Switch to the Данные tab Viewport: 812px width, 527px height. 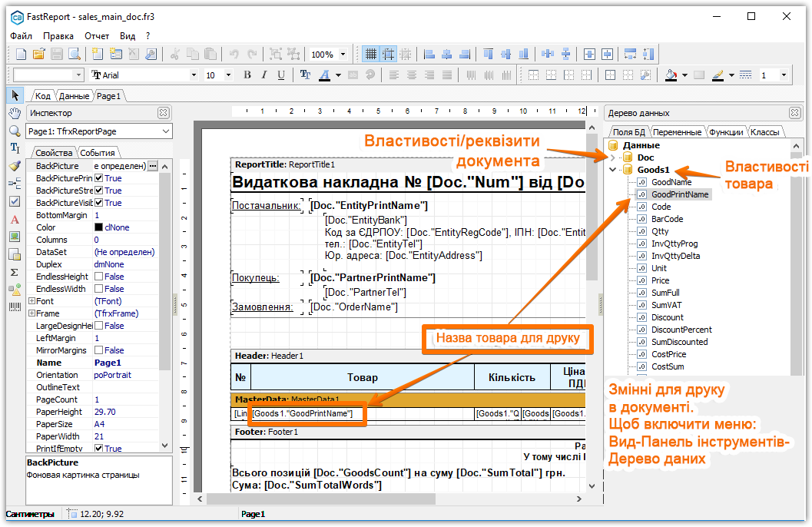point(74,96)
